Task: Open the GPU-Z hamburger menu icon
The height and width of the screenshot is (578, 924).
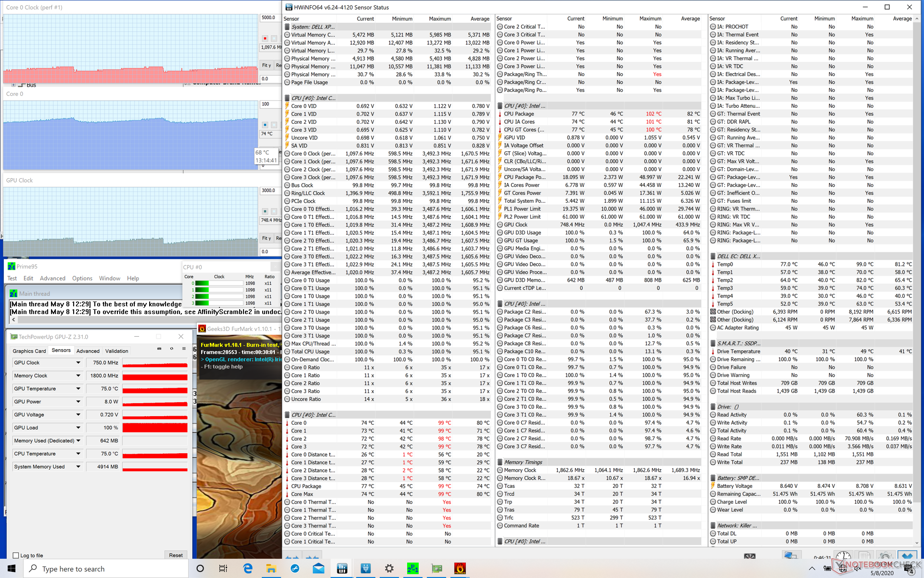Action: pyautogui.click(x=184, y=349)
